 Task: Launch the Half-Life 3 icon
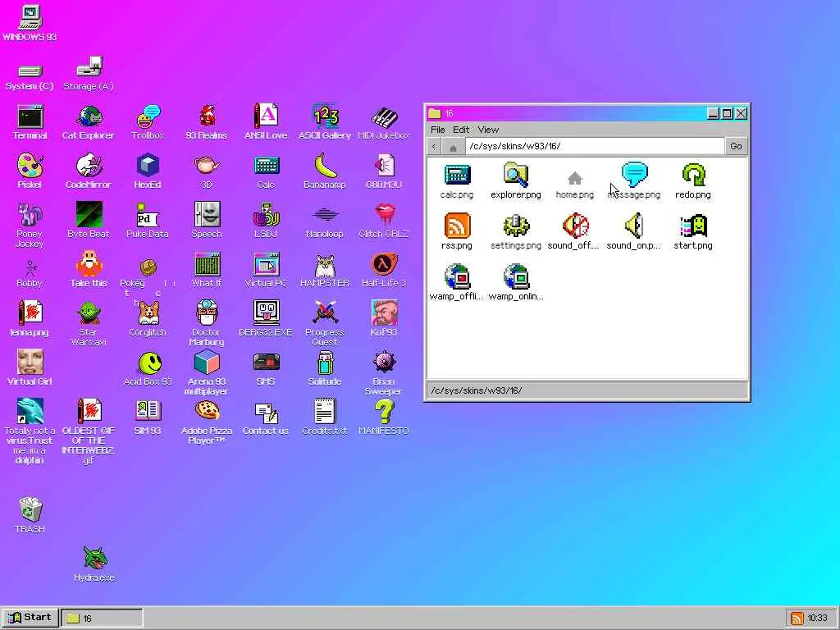click(384, 270)
